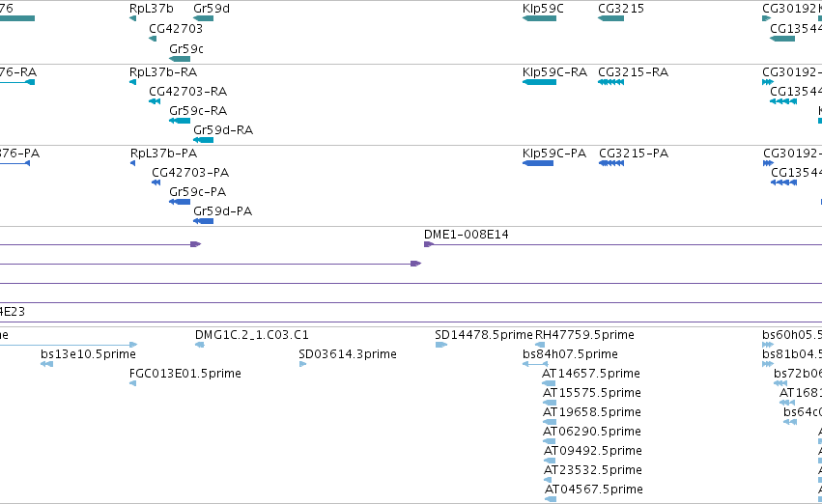The height and width of the screenshot is (504, 822).
Task: Select the CG42703-PA protein glyph
Action: tap(156, 182)
